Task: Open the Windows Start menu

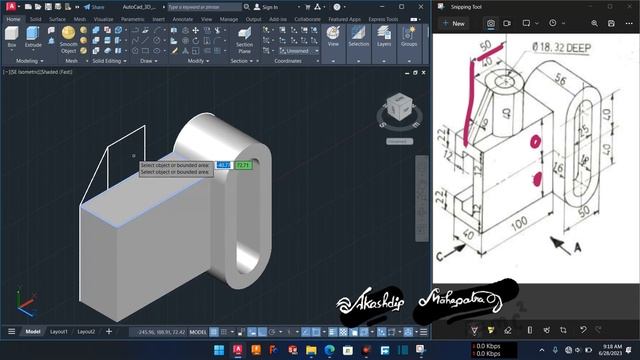Action: pyautogui.click(x=219, y=350)
